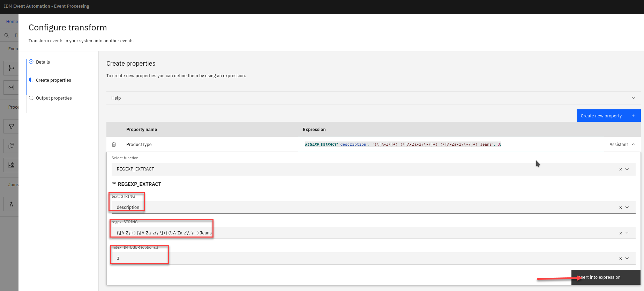The image size is (644, 291).
Task: Clear the REGEXP_EXTRACT function selection
Action: click(620, 169)
